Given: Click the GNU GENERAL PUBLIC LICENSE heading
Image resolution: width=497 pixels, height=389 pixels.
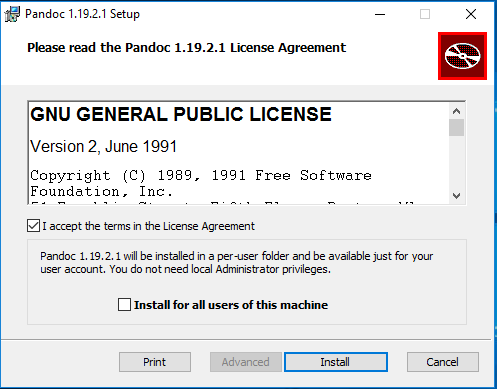Looking at the screenshot, I should pyautogui.click(x=181, y=114).
